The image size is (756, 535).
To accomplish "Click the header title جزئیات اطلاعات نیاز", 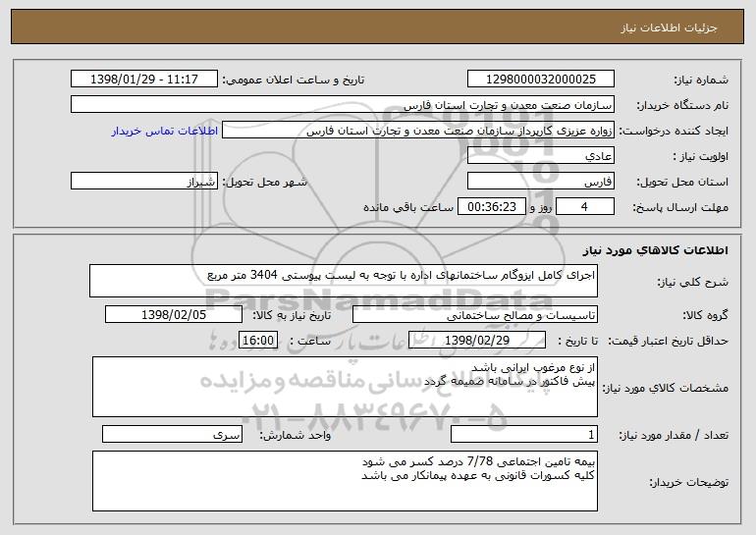I will coord(669,27).
